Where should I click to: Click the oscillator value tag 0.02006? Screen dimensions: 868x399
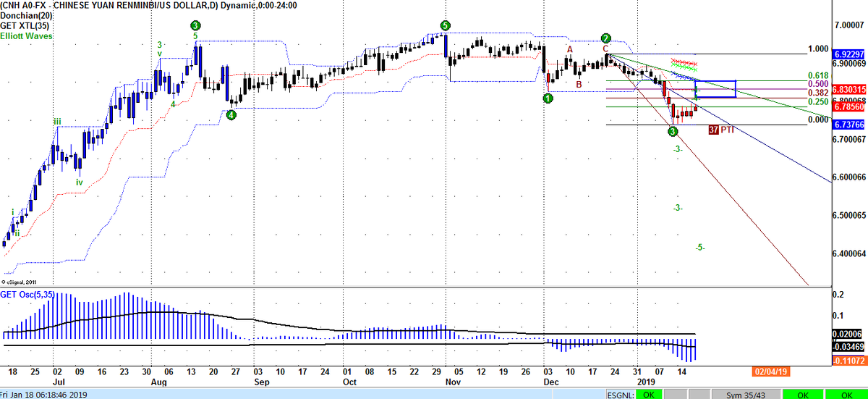click(x=848, y=333)
